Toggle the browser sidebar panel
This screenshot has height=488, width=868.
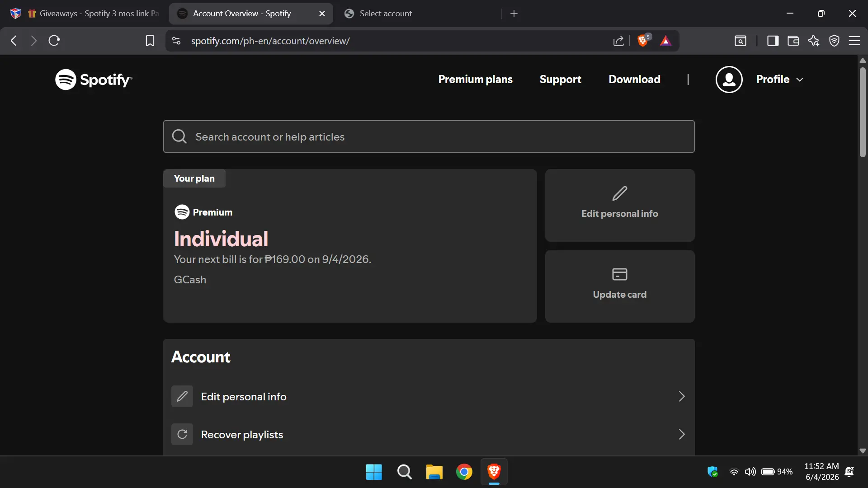[773, 41]
